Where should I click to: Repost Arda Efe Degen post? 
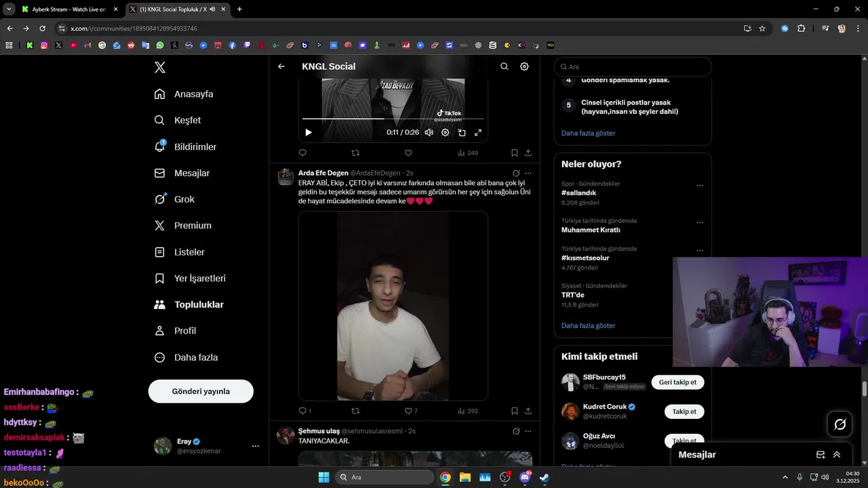tap(355, 411)
